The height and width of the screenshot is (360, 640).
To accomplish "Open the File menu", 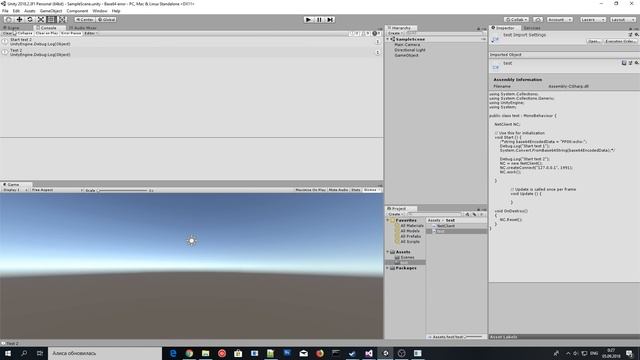I will click(x=5, y=11).
